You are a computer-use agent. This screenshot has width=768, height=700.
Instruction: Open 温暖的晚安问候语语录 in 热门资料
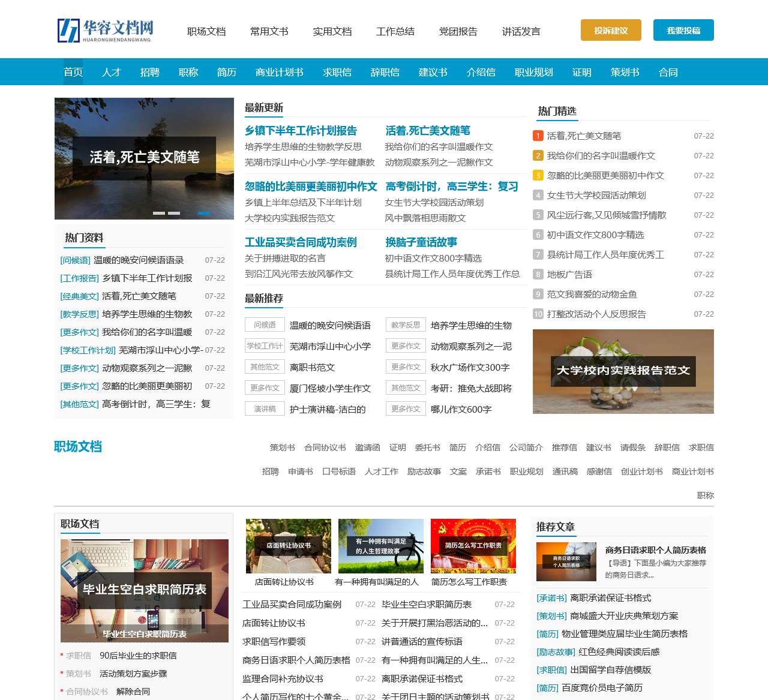pos(139,260)
